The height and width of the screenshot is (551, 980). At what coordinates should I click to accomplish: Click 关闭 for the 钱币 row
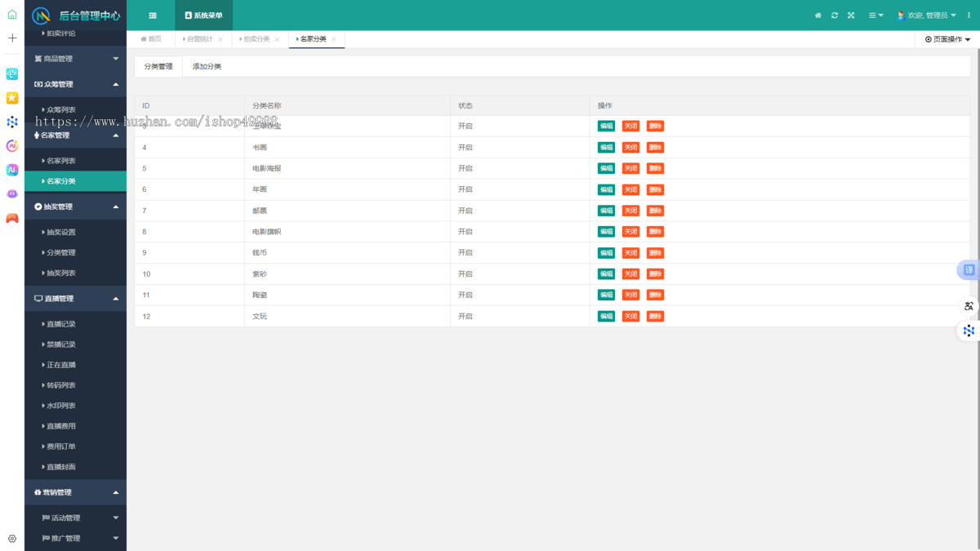[630, 253]
